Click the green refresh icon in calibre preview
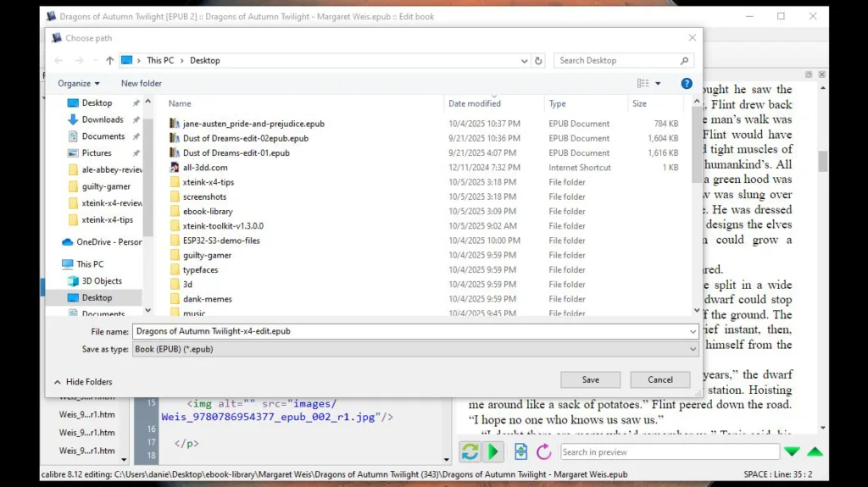The height and width of the screenshot is (487, 868). pyautogui.click(x=470, y=451)
